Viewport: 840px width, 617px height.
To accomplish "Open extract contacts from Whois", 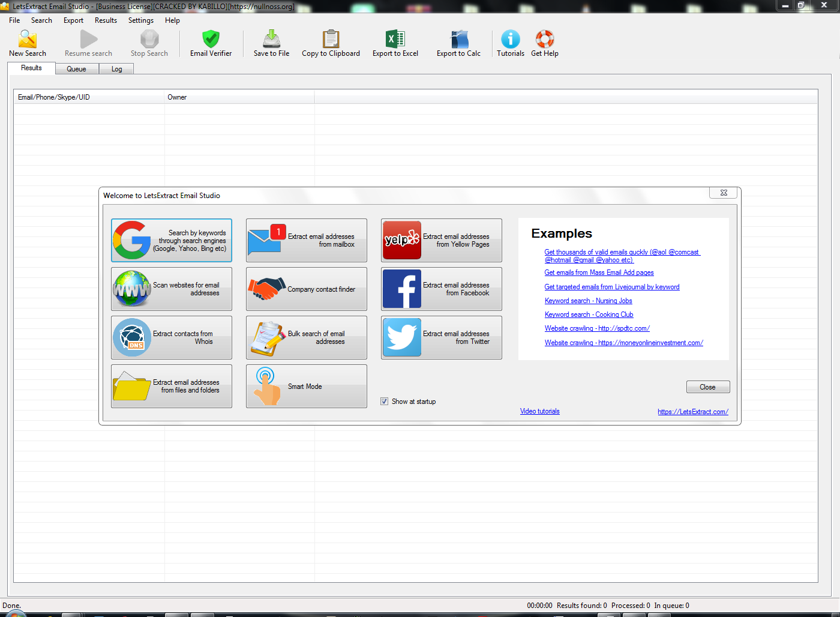I will [x=171, y=337].
